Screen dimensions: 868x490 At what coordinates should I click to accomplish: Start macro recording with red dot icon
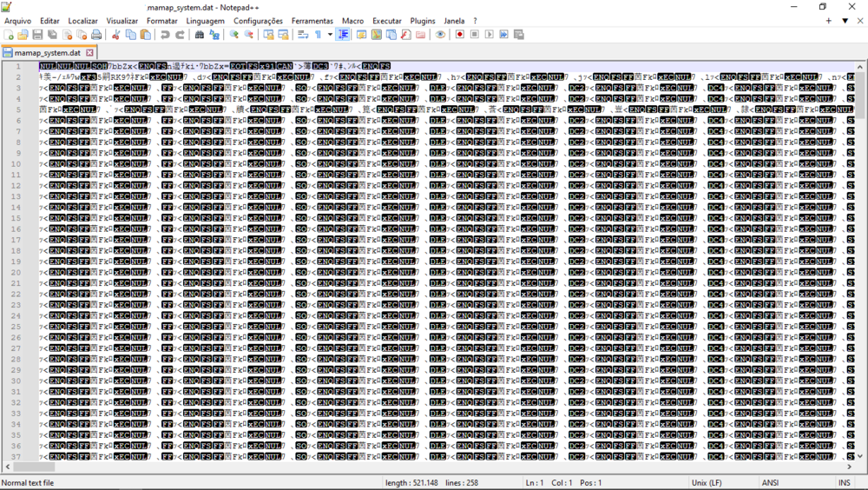pyautogui.click(x=460, y=35)
